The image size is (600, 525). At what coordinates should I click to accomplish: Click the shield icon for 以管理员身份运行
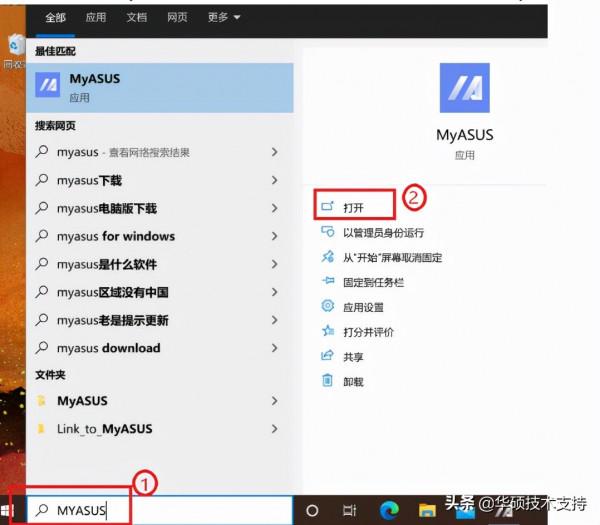328,232
